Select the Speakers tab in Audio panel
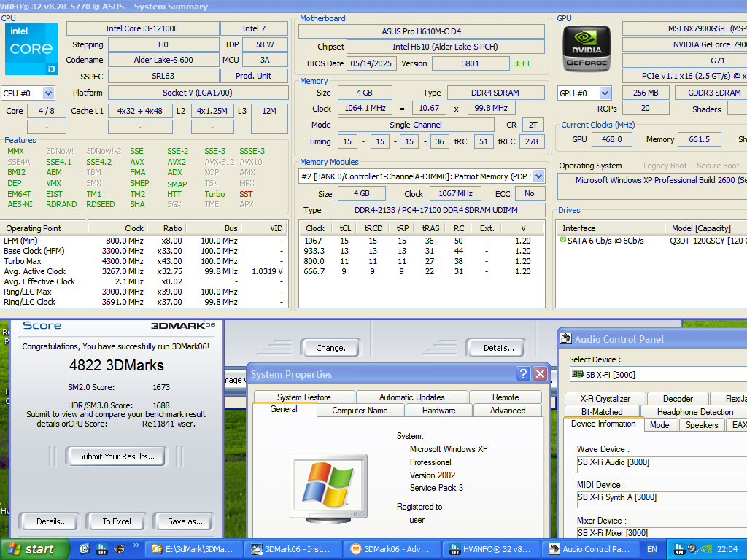 point(702,425)
